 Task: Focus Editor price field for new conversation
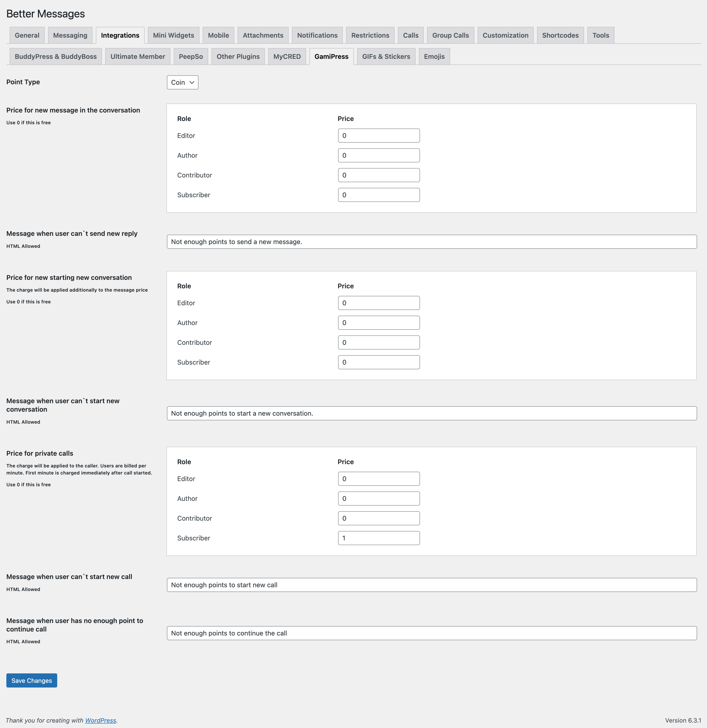[379, 303]
